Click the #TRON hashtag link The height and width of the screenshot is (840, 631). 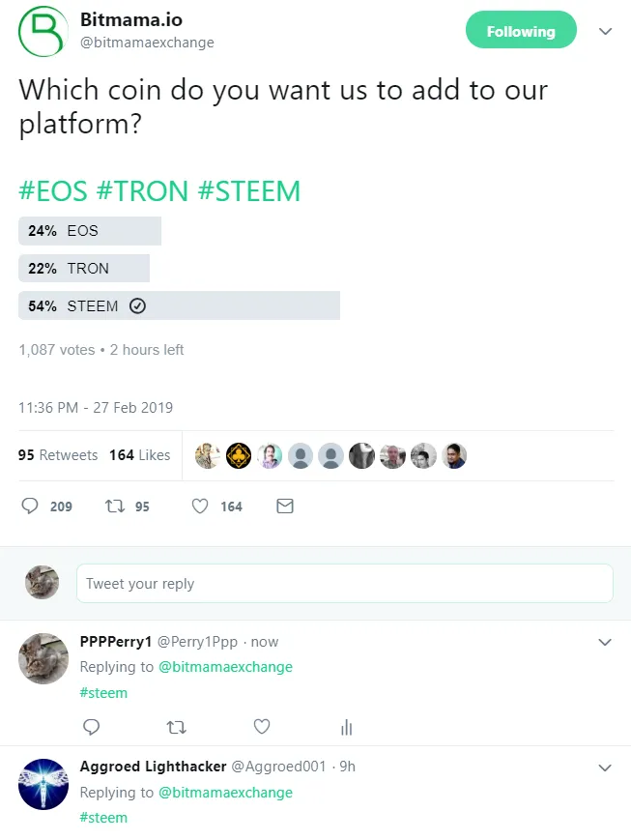142,190
